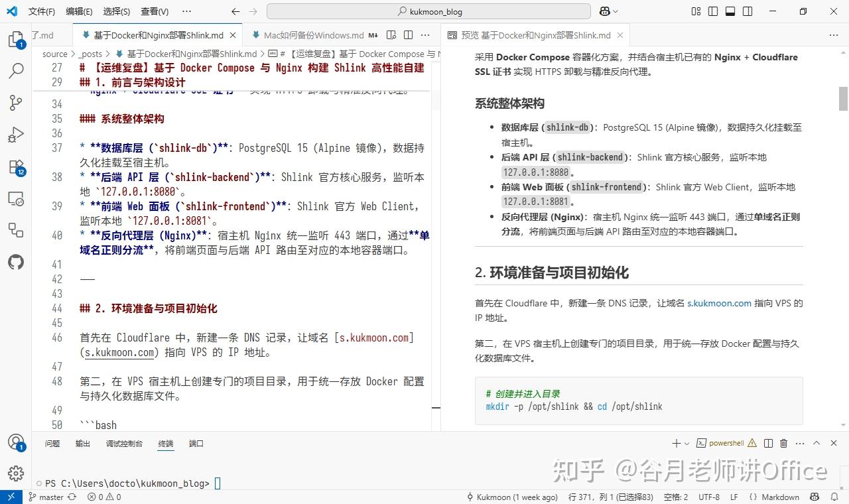This screenshot has width=849, height=504.
Task: Expand the _posts breadcrumb
Action: coord(90,54)
